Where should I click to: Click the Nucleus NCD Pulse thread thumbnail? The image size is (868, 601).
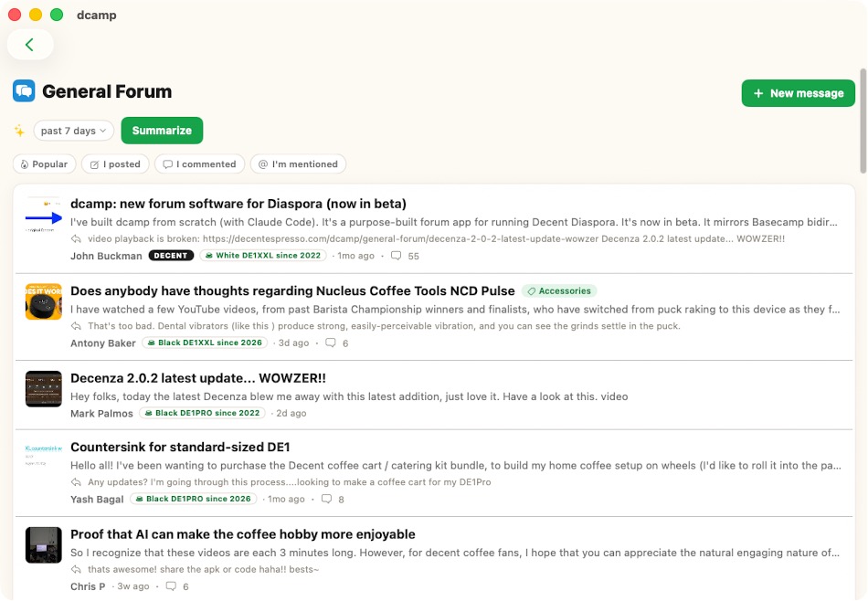point(44,301)
